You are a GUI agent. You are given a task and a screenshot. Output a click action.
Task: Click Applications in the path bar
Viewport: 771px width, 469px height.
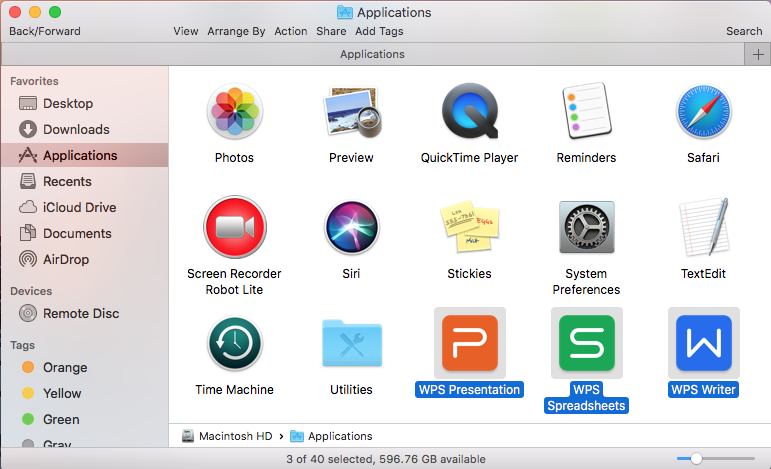[331, 436]
